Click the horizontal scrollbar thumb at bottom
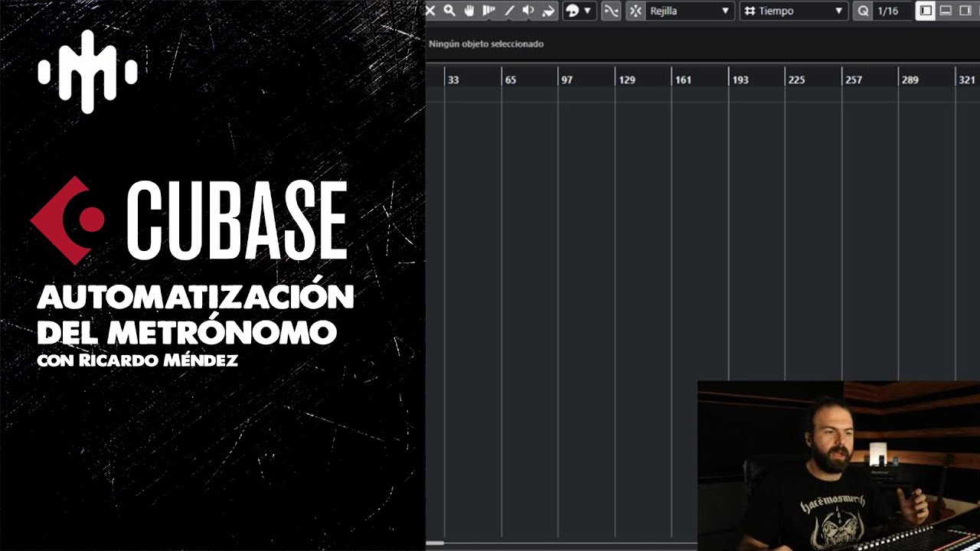The height and width of the screenshot is (551, 980). point(435,543)
